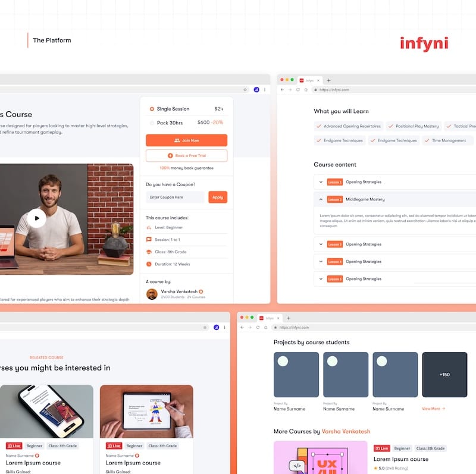Click the forward arrow in the What you will Learn window
Screen dimensions: 476x474
[290, 90]
